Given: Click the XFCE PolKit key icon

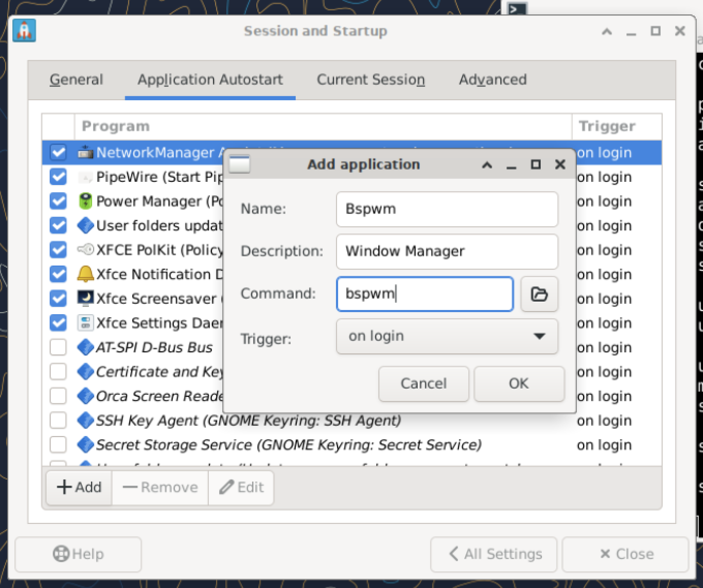Looking at the screenshot, I should pyautogui.click(x=85, y=250).
